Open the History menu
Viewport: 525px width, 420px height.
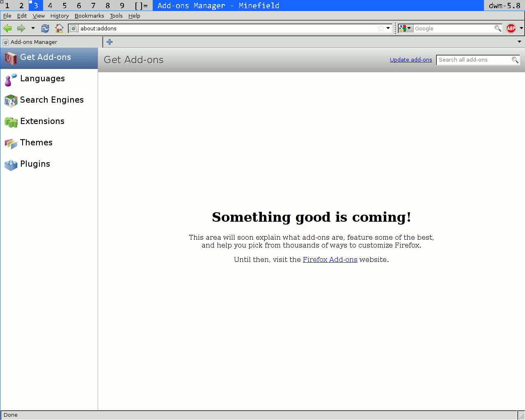[x=60, y=16]
